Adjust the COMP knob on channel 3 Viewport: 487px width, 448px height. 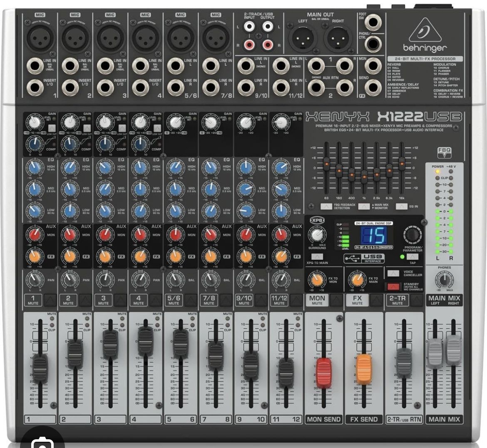(105, 144)
